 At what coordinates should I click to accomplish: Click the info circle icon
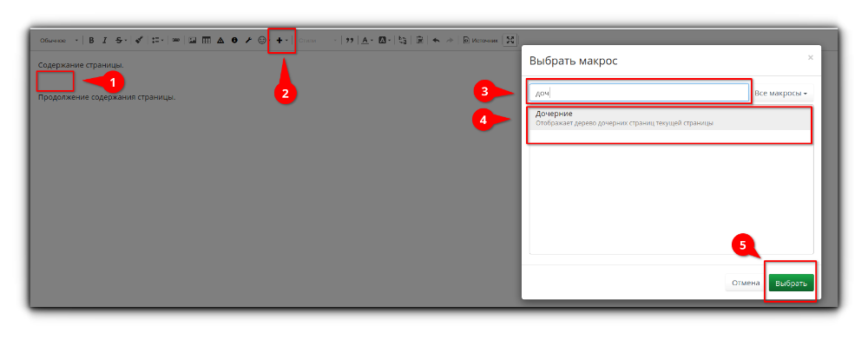[234, 41]
